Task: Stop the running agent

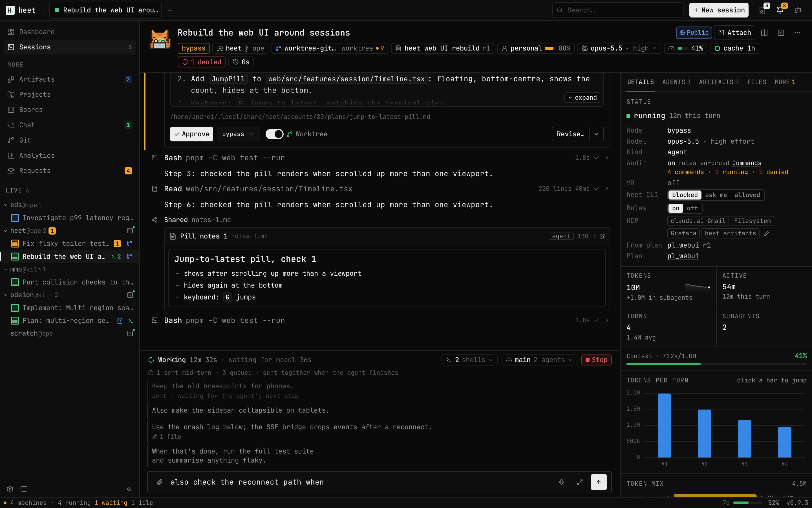Action: tap(596, 360)
